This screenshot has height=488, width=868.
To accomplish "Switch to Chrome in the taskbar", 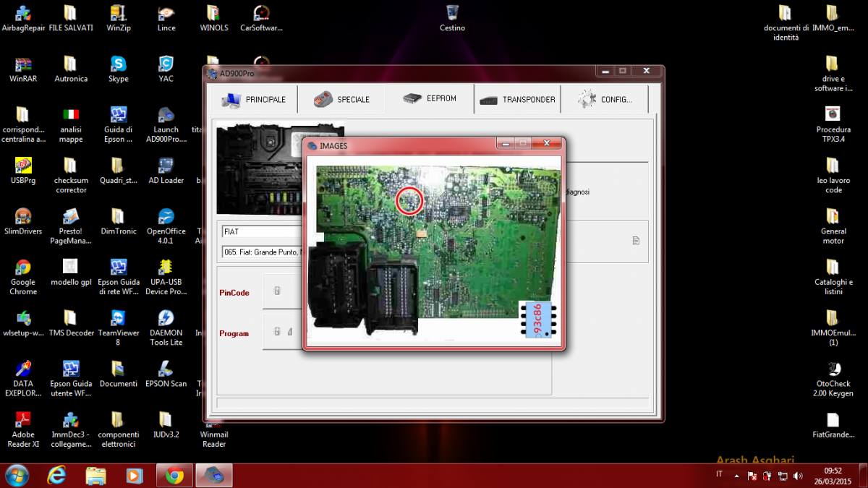I will [174, 476].
